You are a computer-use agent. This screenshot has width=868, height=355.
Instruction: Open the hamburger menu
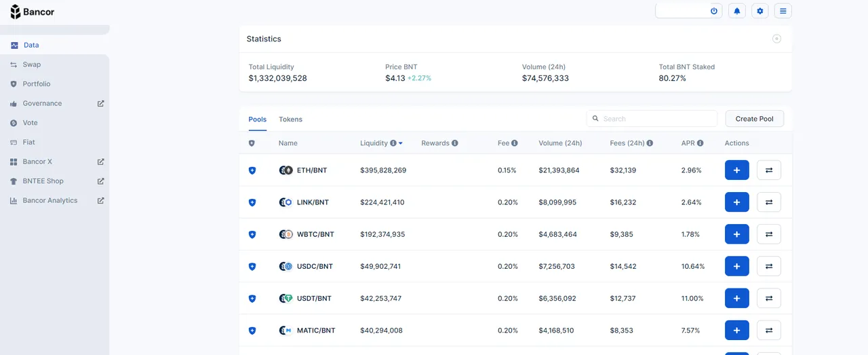click(x=783, y=11)
